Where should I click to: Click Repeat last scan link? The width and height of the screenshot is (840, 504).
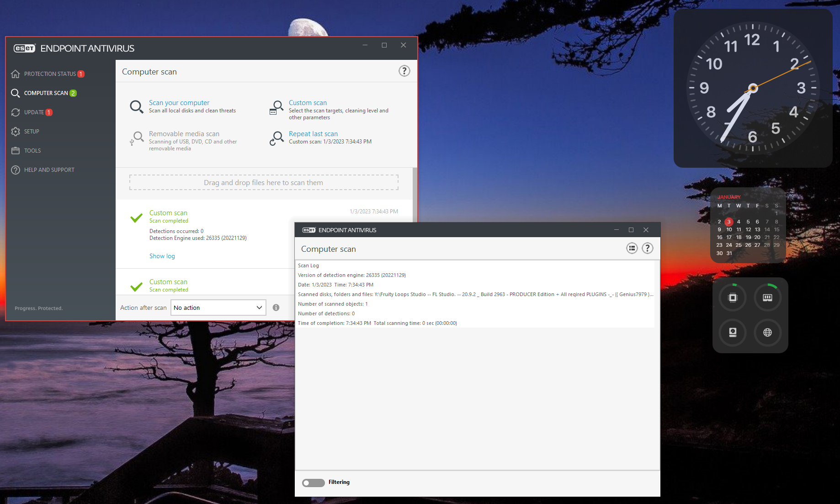point(313,134)
